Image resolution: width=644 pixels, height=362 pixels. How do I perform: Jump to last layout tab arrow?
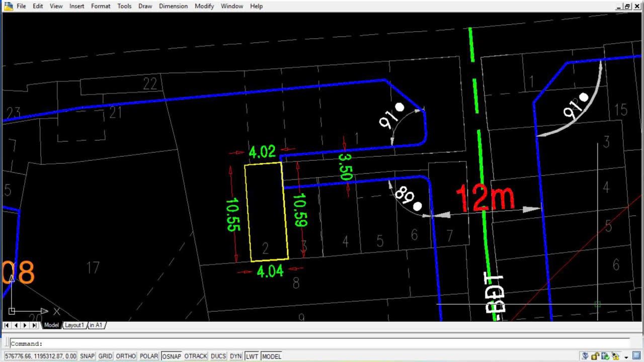pos(34,325)
